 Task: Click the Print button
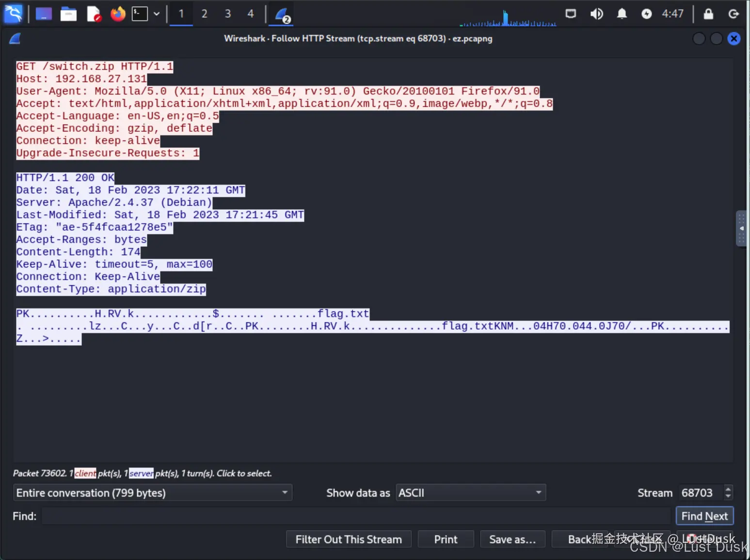point(446,540)
